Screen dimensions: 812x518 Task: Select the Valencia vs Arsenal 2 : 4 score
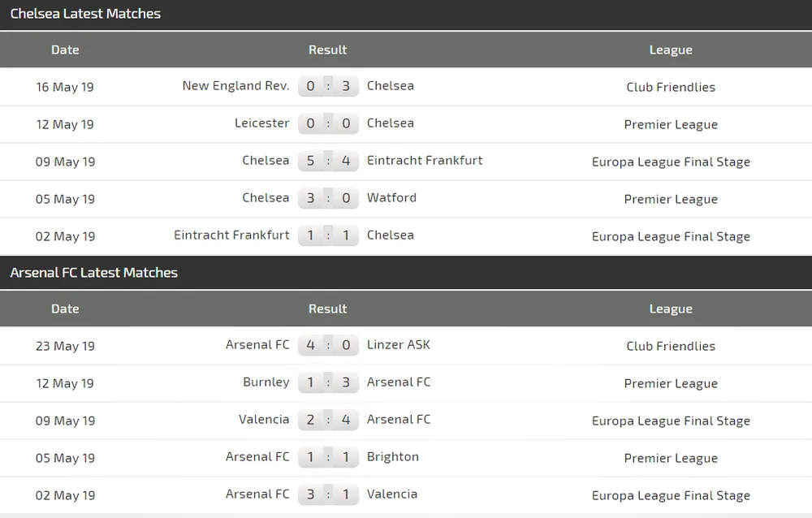coord(328,420)
